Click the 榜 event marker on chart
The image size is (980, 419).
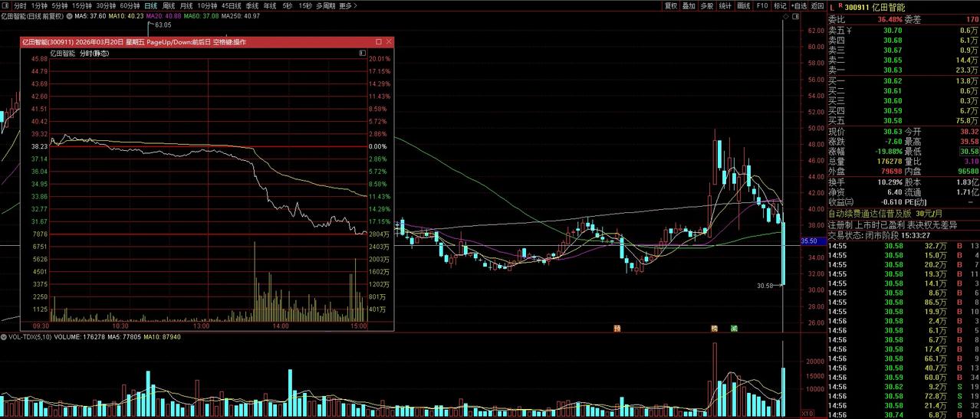pyautogui.click(x=714, y=328)
